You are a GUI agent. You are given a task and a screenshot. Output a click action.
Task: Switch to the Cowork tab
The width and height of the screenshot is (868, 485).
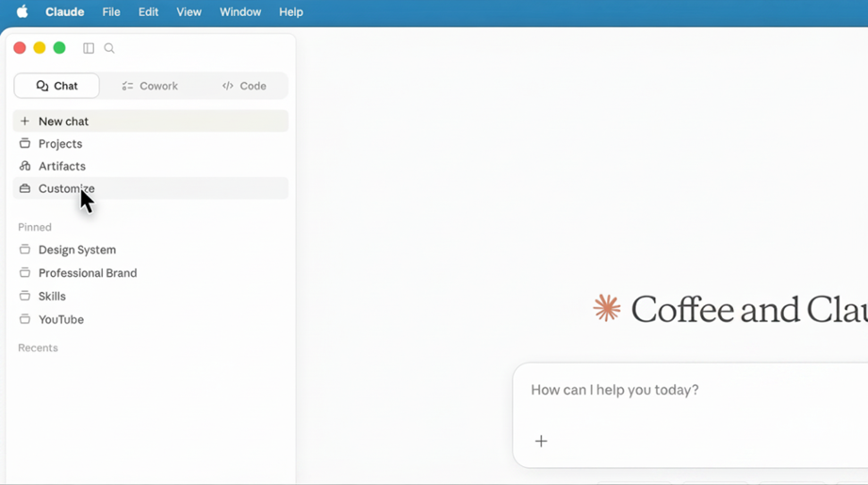(x=150, y=86)
